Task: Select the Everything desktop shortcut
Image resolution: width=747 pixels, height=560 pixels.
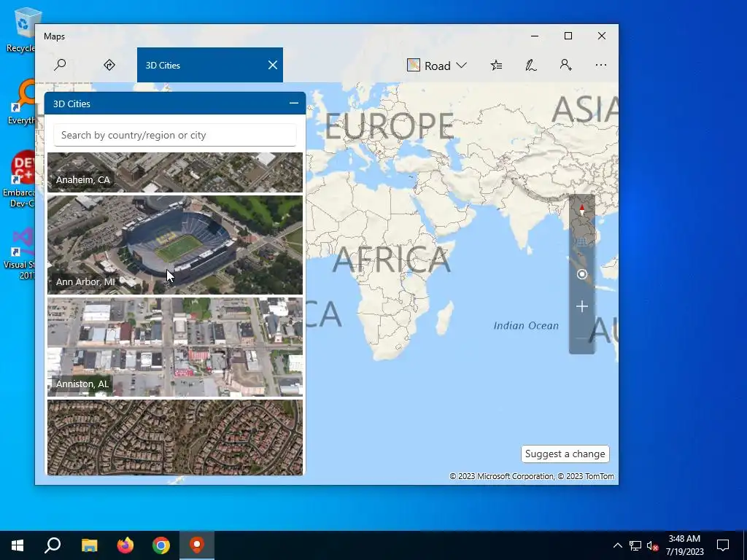Action: pos(20,102)
